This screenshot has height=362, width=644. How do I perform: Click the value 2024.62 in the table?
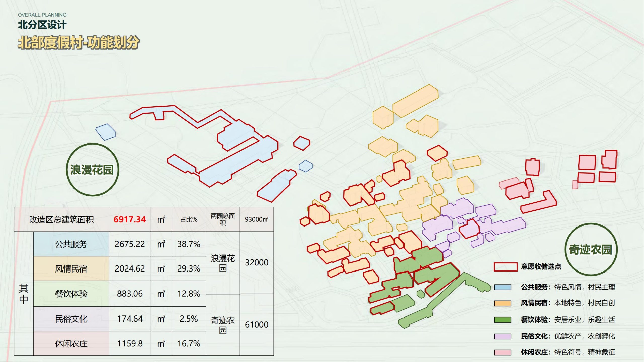tap(130, 268)
